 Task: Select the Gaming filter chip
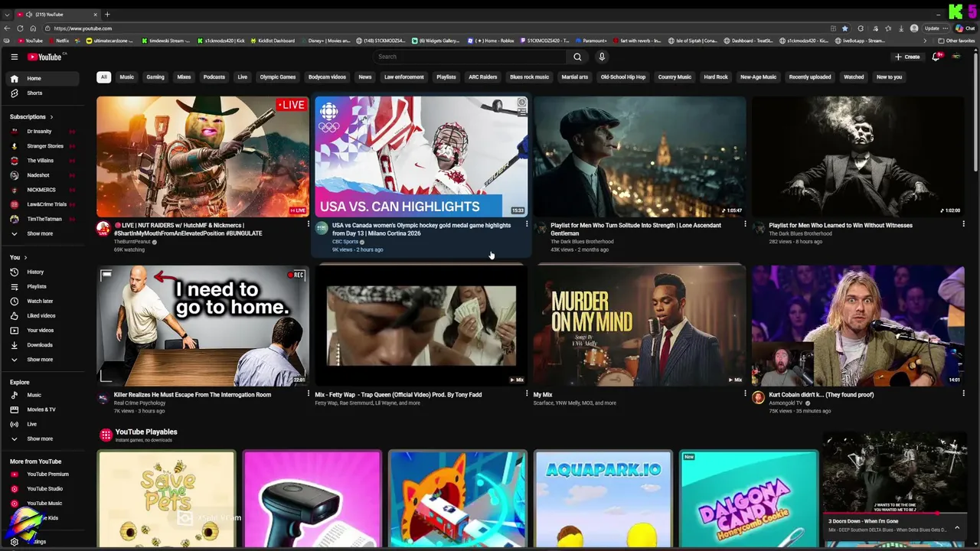155,77
